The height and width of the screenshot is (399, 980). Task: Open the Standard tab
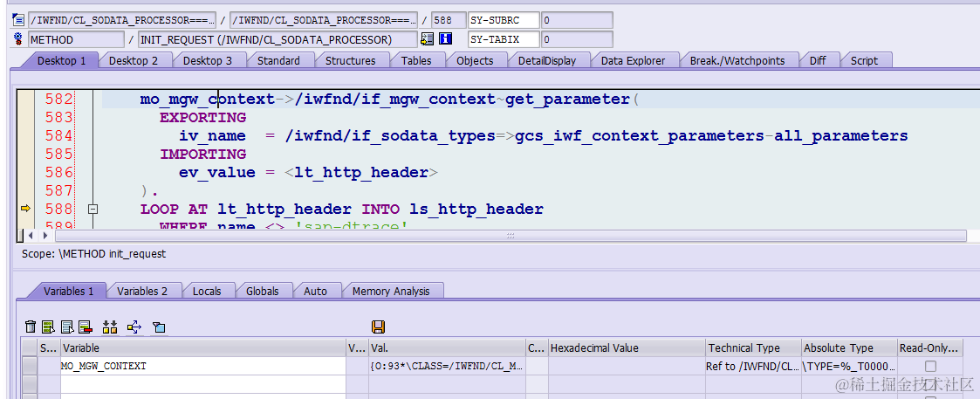278,60
